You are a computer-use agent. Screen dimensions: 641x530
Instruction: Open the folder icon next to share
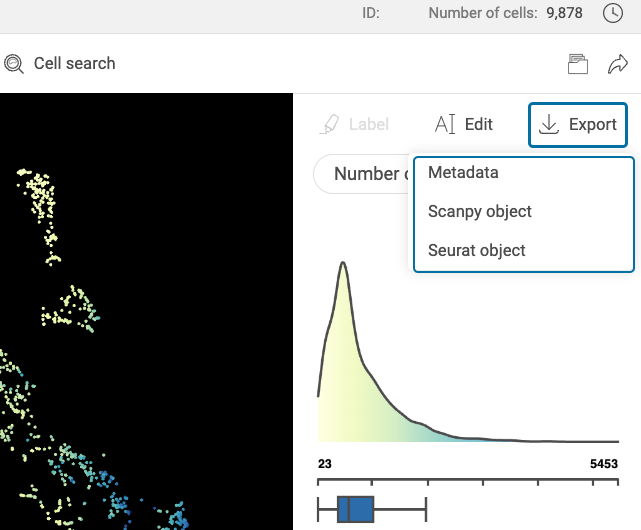[x=577, y=64]
